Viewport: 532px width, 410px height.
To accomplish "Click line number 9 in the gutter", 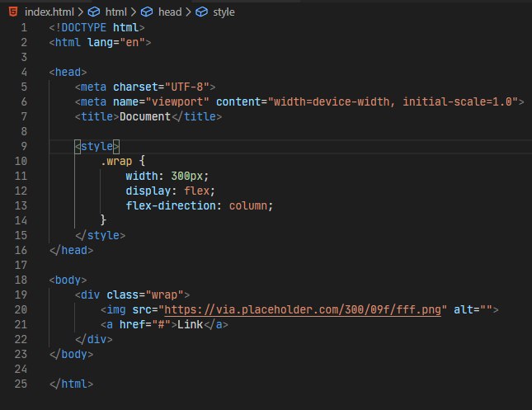I will tap(24, 146).
